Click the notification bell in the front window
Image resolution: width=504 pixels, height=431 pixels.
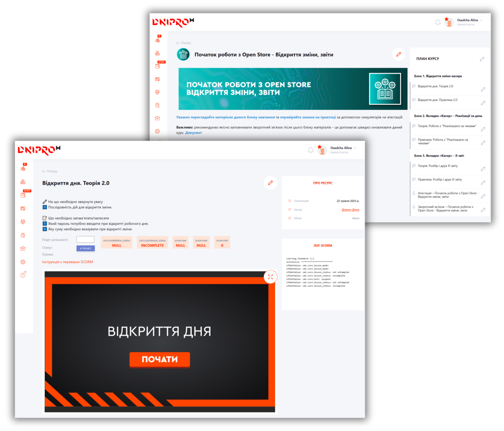point(310,150)
